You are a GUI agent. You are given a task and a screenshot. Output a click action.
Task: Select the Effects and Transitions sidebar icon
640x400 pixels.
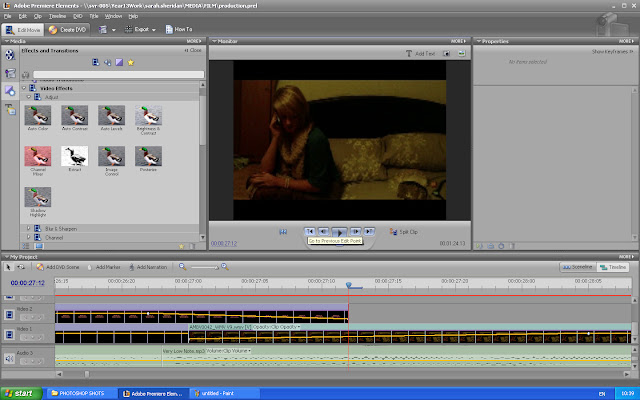point(10,91)
